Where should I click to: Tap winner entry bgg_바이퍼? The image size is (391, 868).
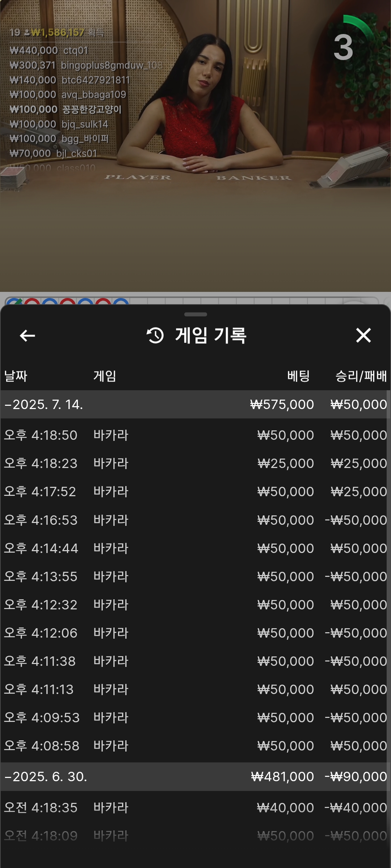pos(59,139)
